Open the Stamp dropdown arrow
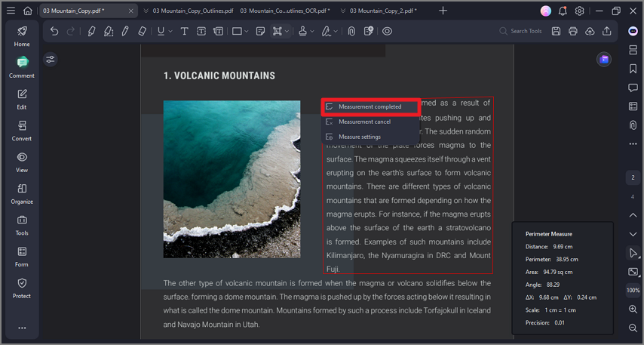 [x=312, y=31]
